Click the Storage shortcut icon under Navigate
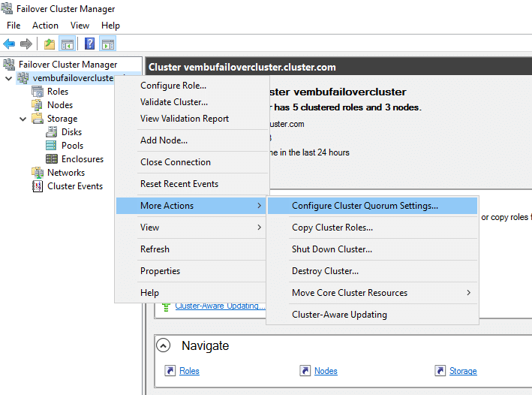The image size is (532, 395). click(440, 370)
